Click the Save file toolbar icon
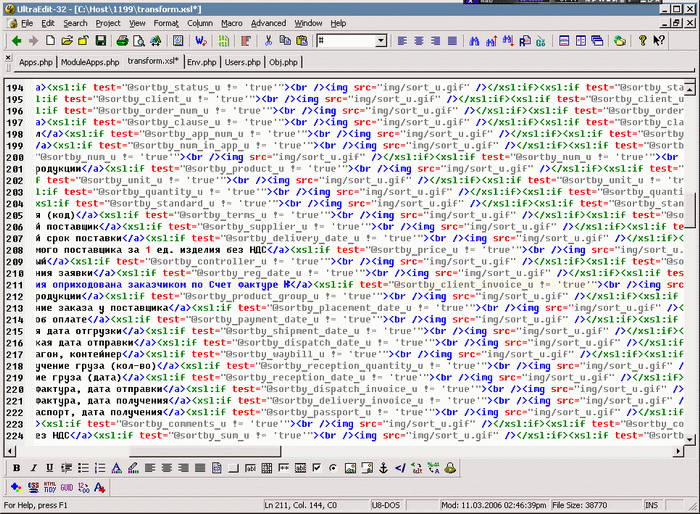This screenshot has width=700, height=514. tap(100, 41)
